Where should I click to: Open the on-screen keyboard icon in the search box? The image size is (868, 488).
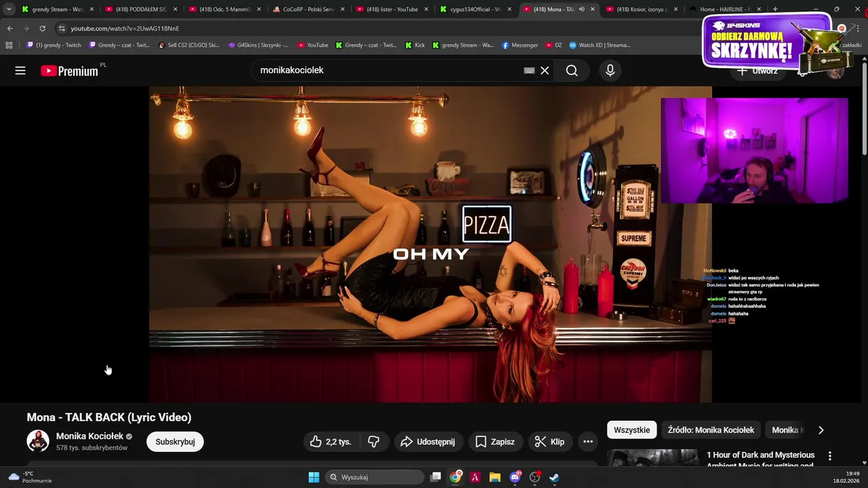[530, 70]
